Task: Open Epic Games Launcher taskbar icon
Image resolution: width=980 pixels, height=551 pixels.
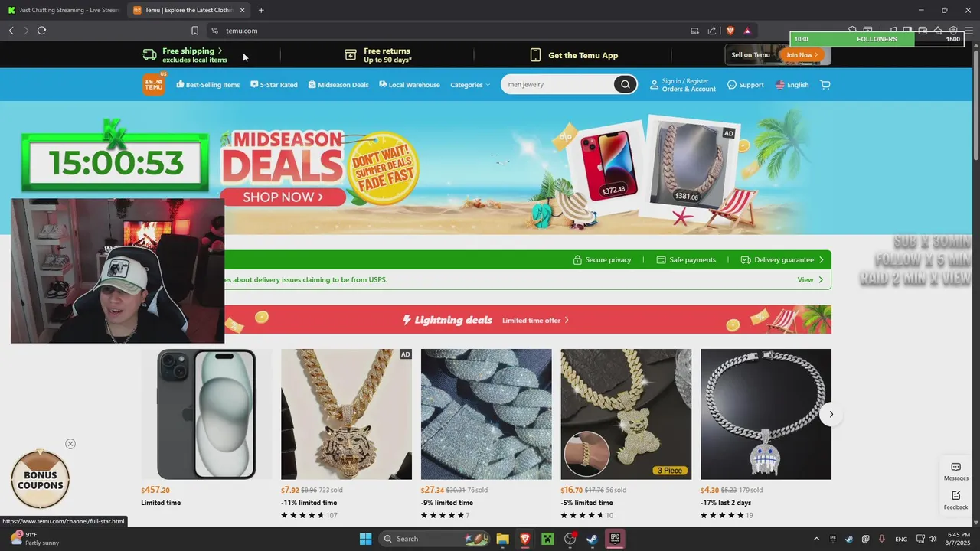Action: click(x=615, y=539)
